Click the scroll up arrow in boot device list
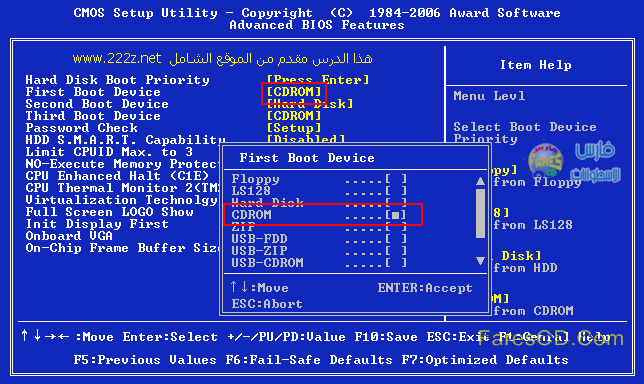Viewport: 644px width, 384px height. click(480, 181)
